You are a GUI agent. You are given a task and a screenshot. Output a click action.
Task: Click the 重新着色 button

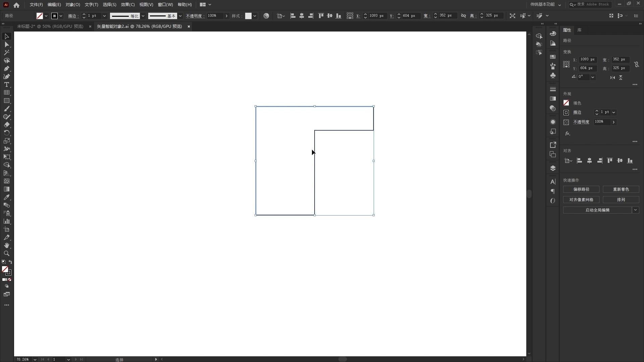point(621,189)
